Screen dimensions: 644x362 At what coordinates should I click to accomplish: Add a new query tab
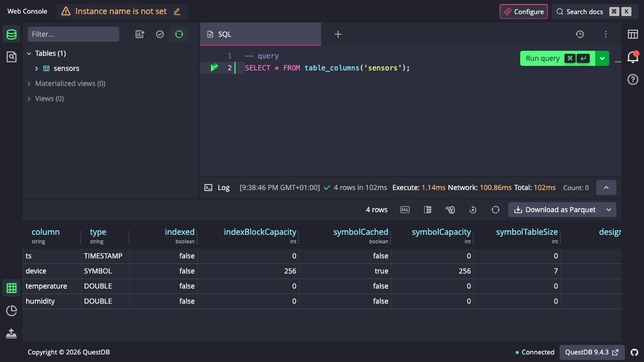point(338,34)
